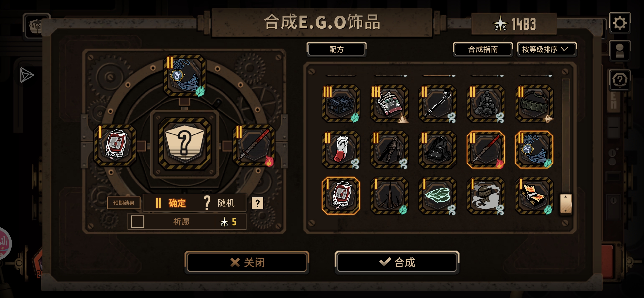Open the character profile icon on right
The image size is (644, 298).
point(619,51)
